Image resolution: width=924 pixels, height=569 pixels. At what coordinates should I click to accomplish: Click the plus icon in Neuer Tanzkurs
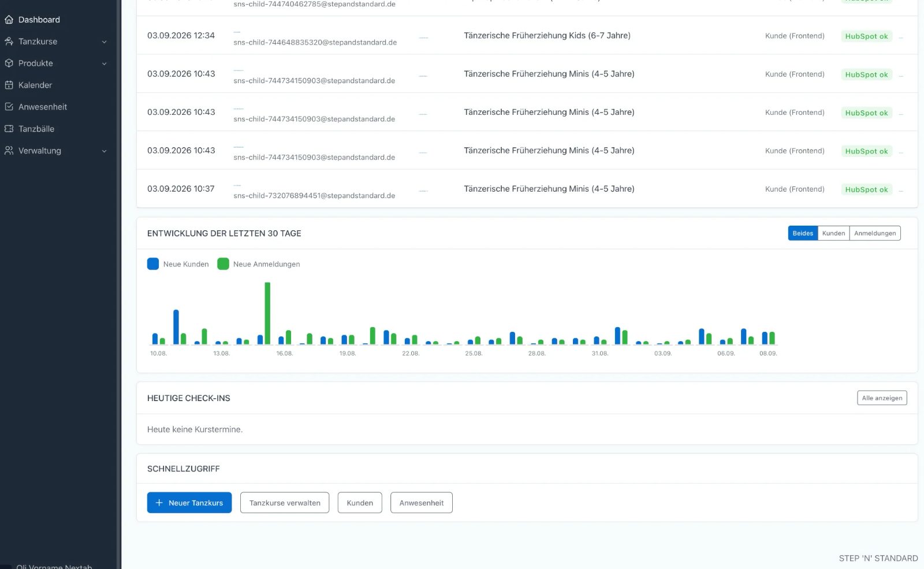[159, 503]
